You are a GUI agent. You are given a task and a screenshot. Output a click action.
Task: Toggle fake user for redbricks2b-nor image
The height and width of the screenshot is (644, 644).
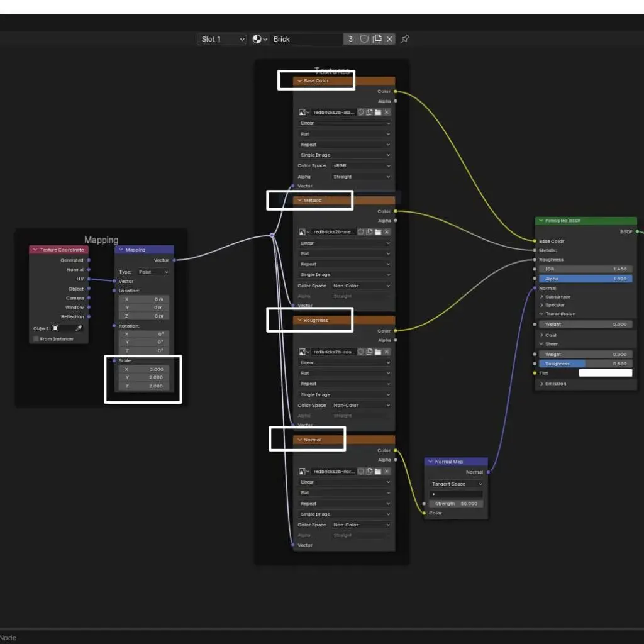coord(360,472)
